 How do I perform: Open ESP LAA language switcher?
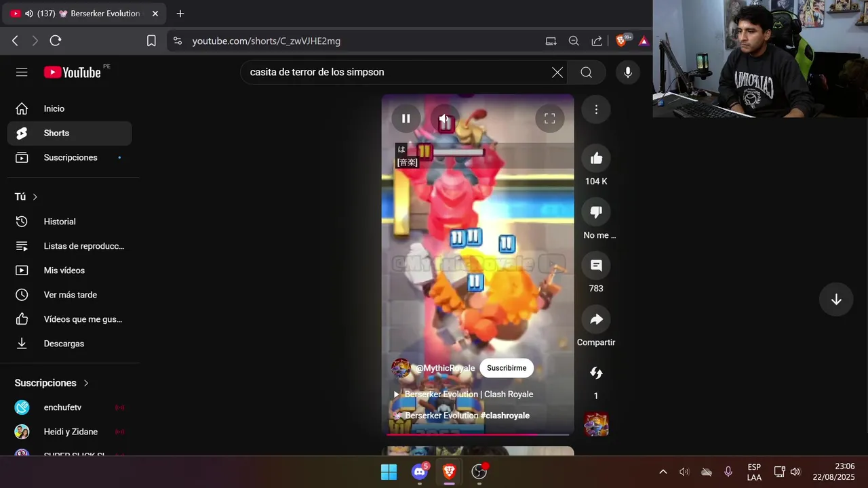[x=754, y=472]
